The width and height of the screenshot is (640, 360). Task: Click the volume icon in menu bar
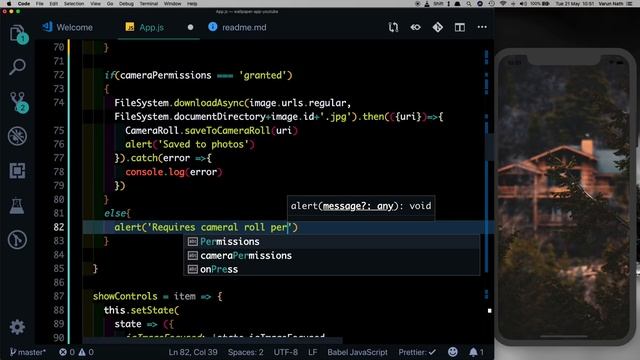[x=524, y=4]
